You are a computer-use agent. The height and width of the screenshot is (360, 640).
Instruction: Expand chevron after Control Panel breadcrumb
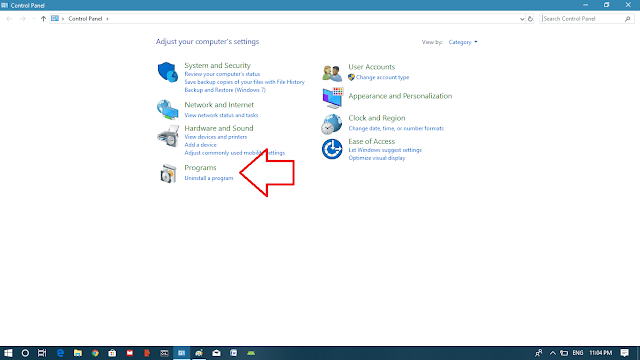click(107, 19)
